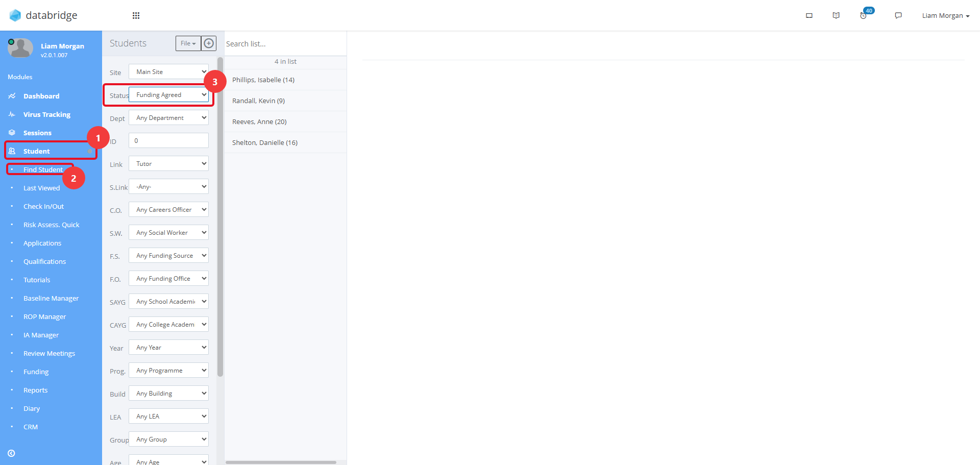The height and width of the screenshot is (465, 980).
Task: Open the Any Group dropdown
Action: [x=168, y=439]
